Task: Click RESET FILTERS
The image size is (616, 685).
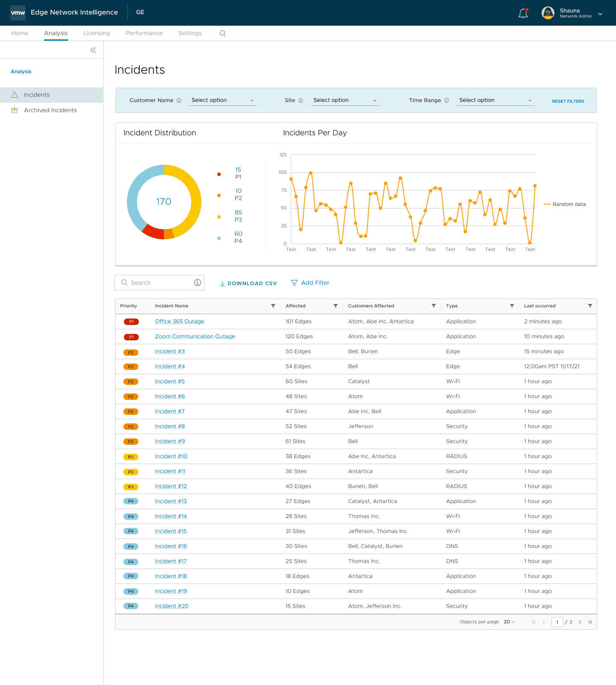Action: pyautogui.click(x=568, y=101)
